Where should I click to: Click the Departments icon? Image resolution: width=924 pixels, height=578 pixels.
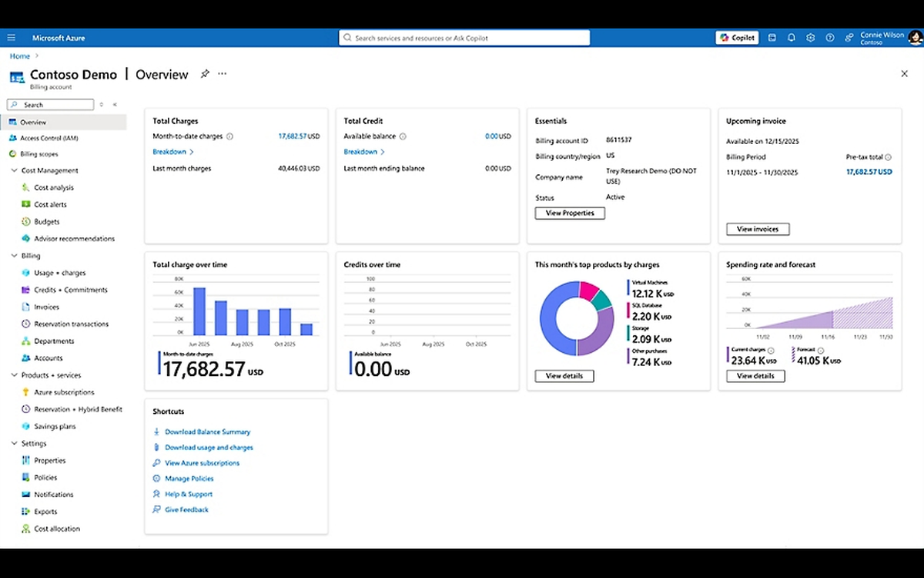(26, 341)
